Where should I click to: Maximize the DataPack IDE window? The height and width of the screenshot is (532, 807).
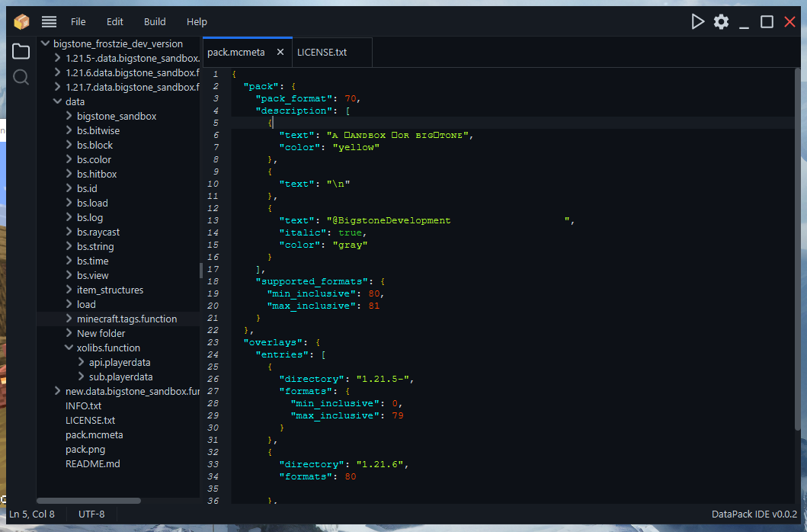767,21
